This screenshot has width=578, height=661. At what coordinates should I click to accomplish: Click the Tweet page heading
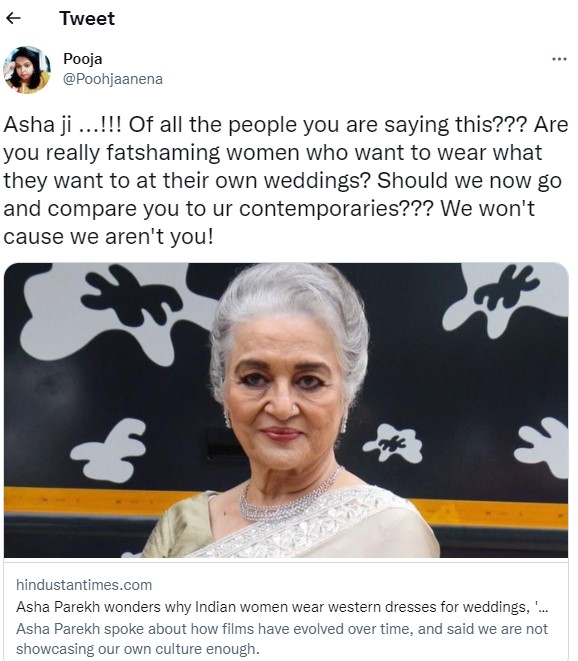coord(87,19)
